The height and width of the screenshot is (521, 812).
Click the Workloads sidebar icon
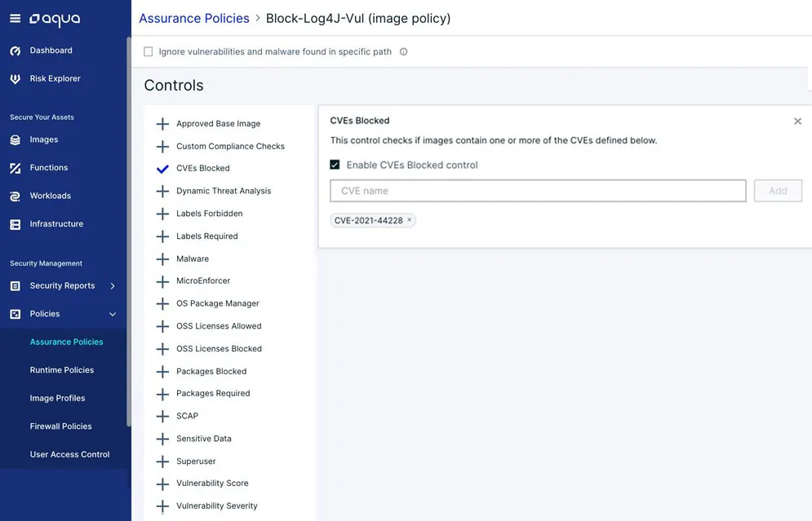(15, 196)
